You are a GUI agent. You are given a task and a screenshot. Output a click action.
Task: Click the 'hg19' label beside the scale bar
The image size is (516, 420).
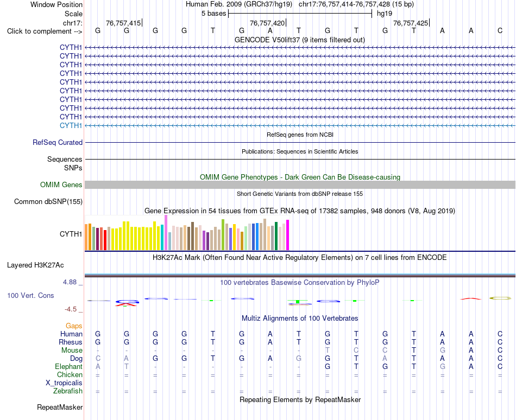click(x=385, y=14)
